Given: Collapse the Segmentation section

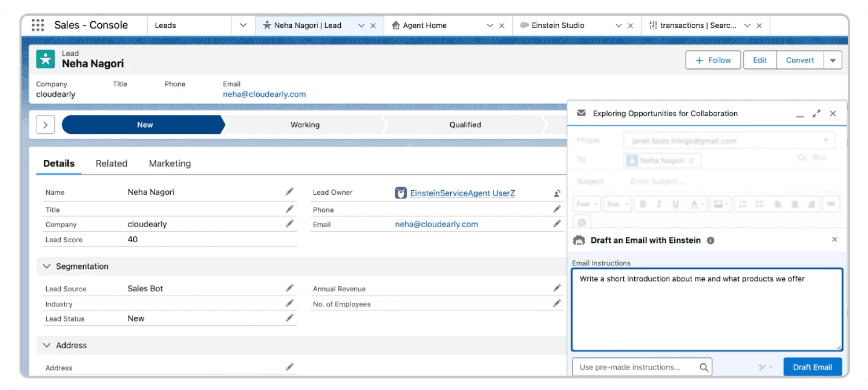Looking at the screenshot, I should [x=47, y=266].
